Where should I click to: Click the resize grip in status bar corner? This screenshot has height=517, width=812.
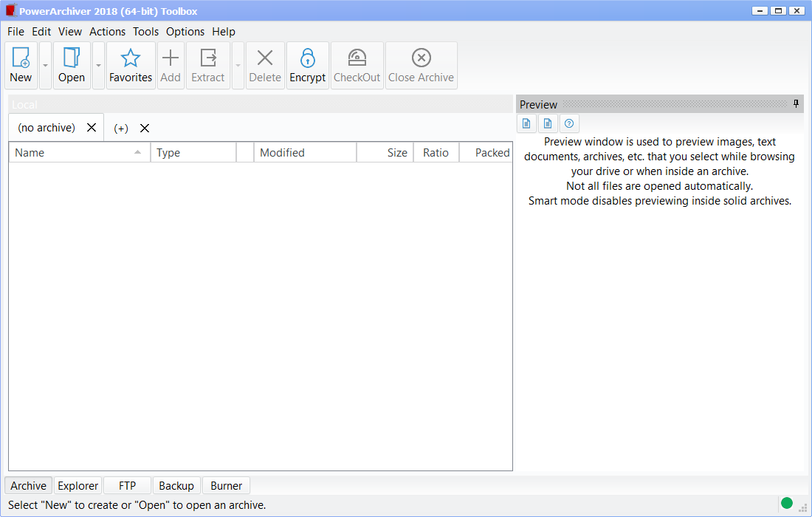tap(803, 507)
